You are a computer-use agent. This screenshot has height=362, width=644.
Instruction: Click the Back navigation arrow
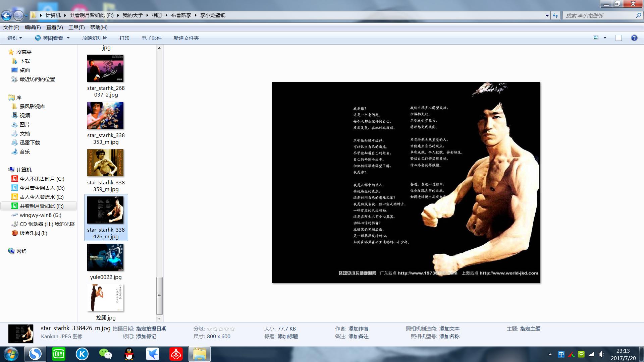point(6,15)
